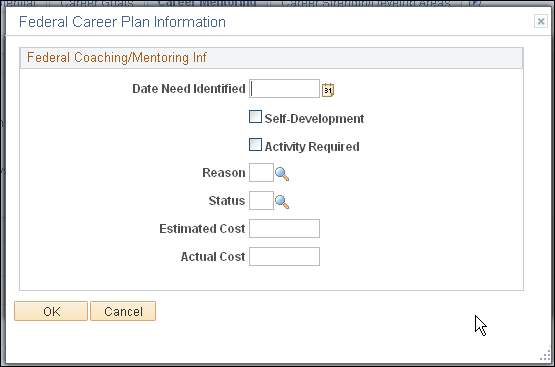Focus the Estimated Cost field
Screen dimensions: 555x367
(x=284, y=228)
